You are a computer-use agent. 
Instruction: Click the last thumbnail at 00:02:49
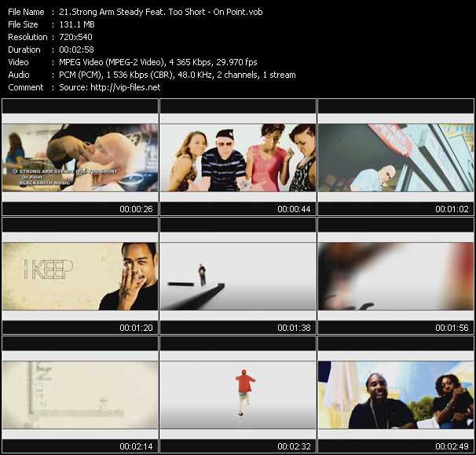(396, 394)
